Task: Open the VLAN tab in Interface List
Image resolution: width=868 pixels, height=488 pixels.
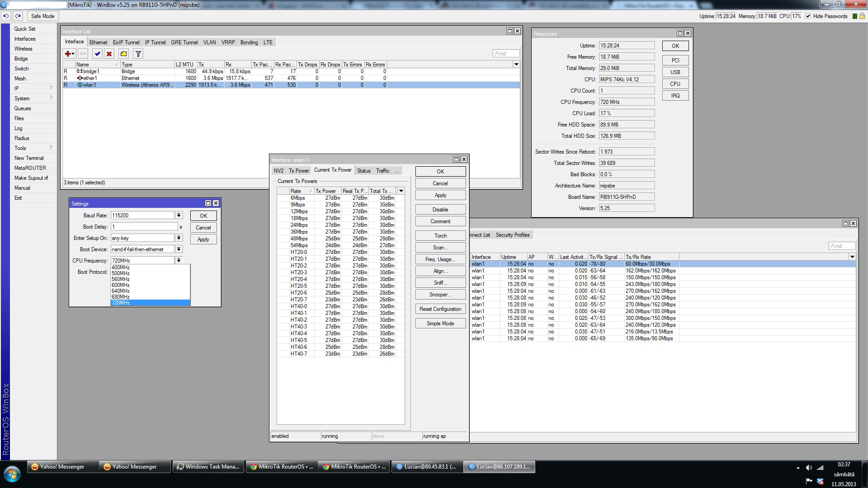Action: click(x=209, y=42)
